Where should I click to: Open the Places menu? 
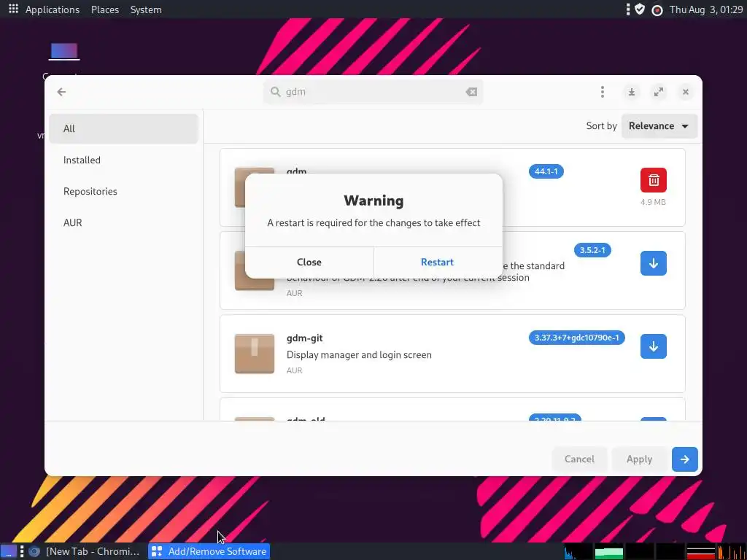click(x=105, y=9)
